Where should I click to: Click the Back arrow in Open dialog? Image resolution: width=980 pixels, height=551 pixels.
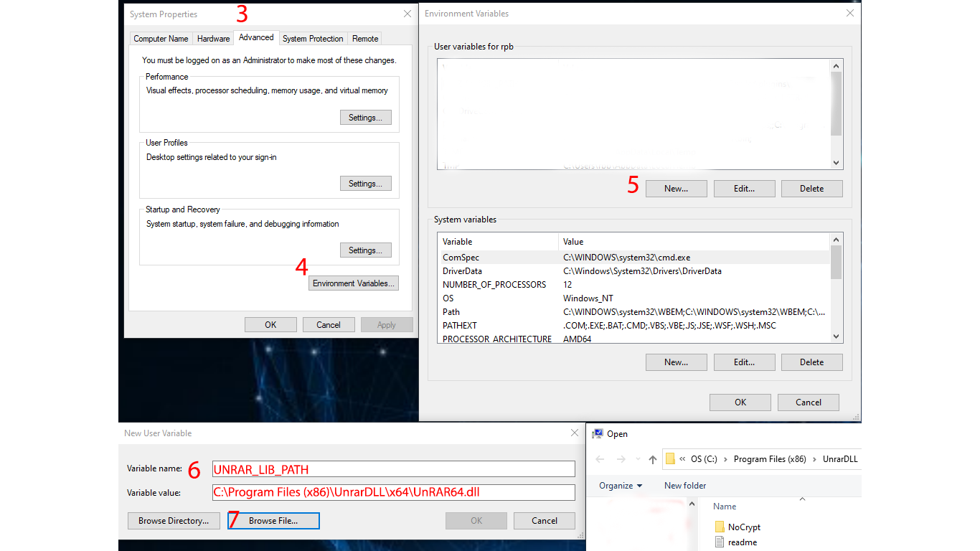click(600, 459)
